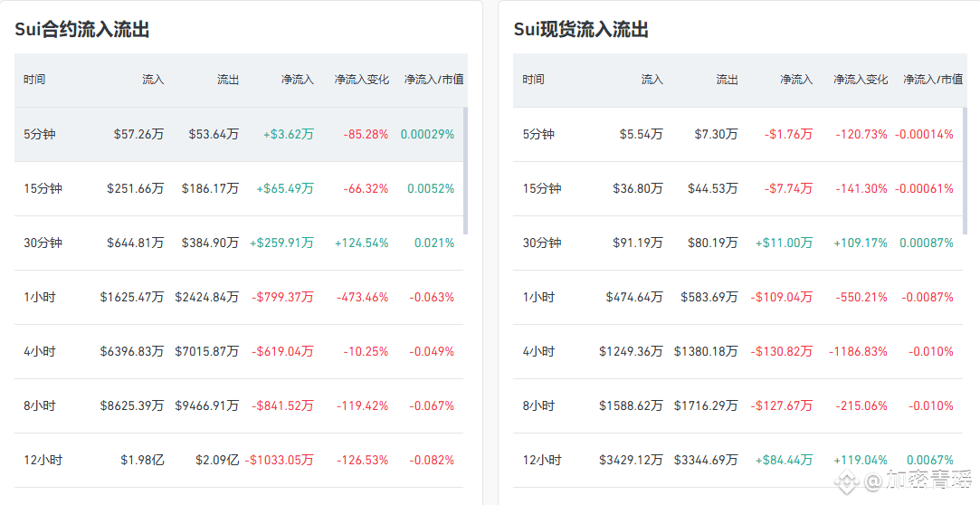Image resolution: width=980 pixels, height=505 pixels.
Task: Click +$259.91万 net inflow value in 合约 table
Action: (x=281, y=243)
